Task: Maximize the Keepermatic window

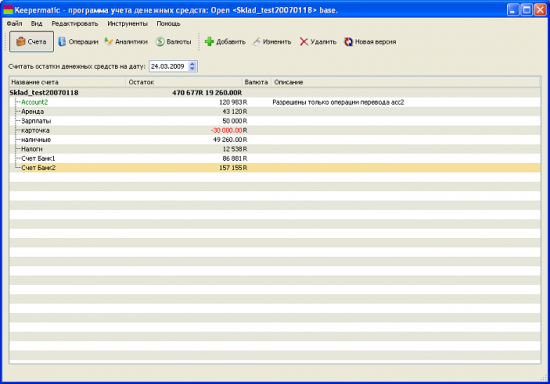Action: click(526, 10)
